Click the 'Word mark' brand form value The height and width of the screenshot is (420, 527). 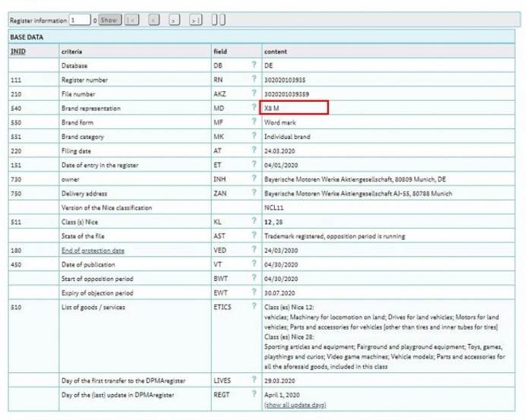click(x=280, y=122)
